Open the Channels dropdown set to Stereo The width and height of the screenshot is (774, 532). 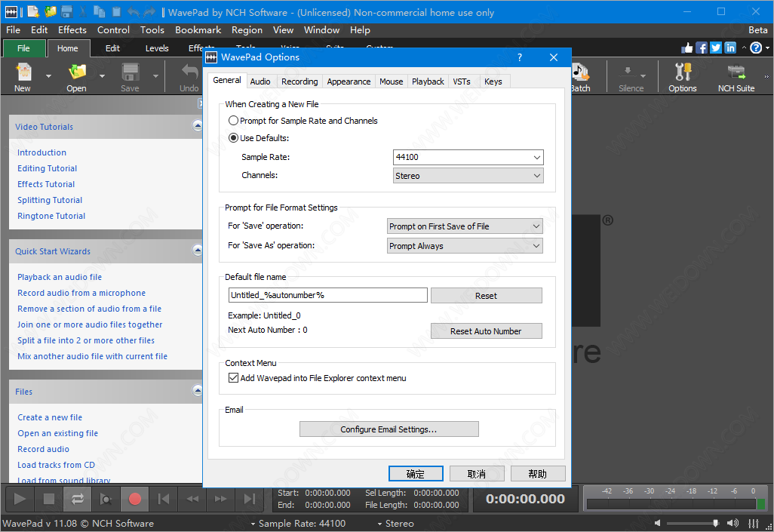click(x=468, y=176)
